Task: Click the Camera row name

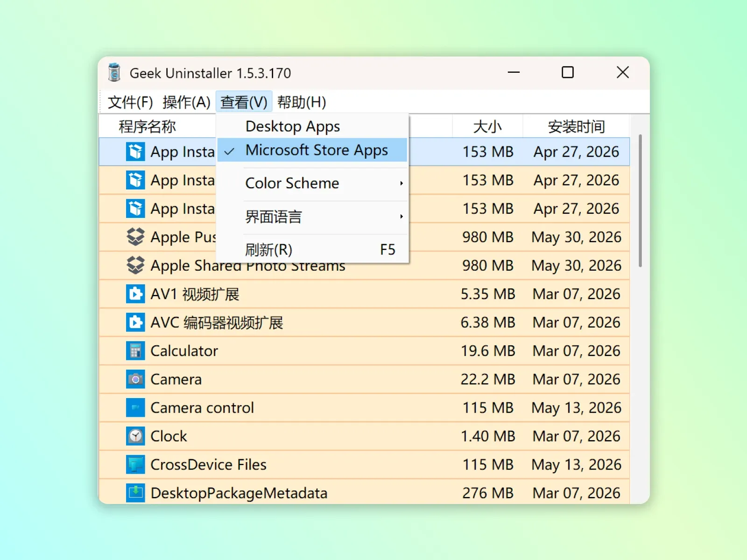Action: coord(176,379)
